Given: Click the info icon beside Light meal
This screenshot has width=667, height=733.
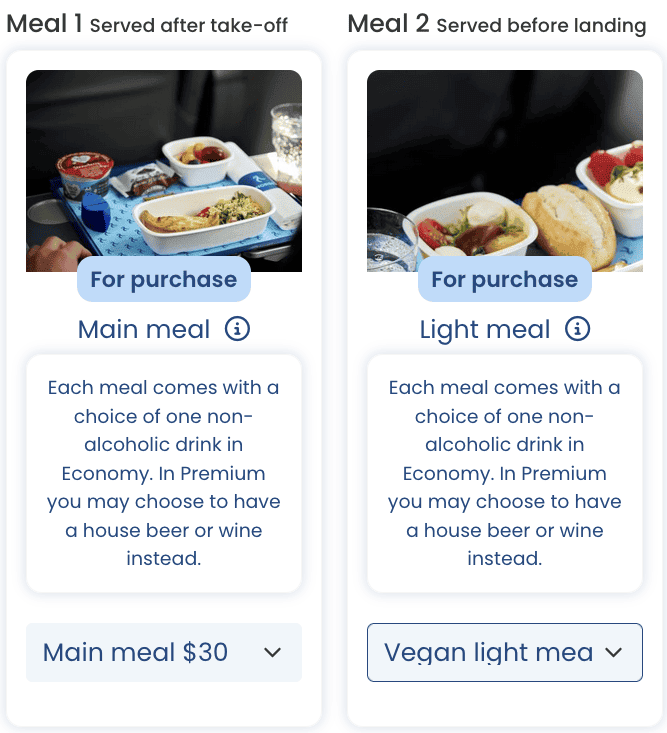Looking at the screenshot, I should click(x=578, y=329).
